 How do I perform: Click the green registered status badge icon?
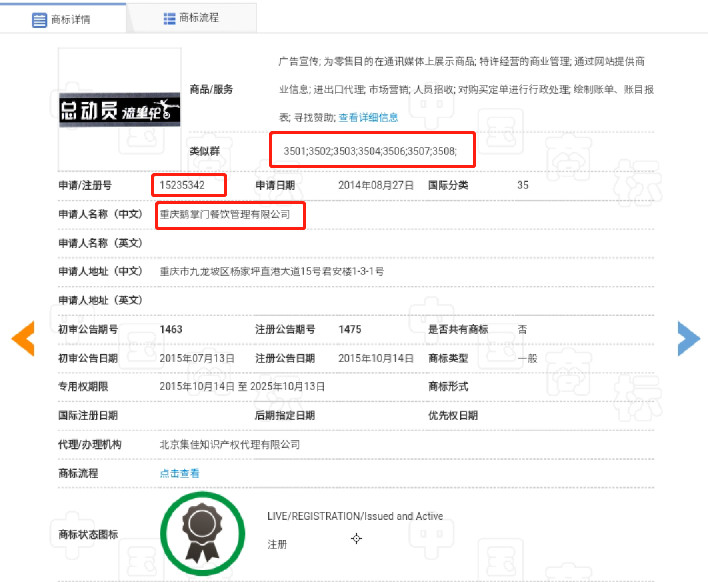click(x=202, y=534)
